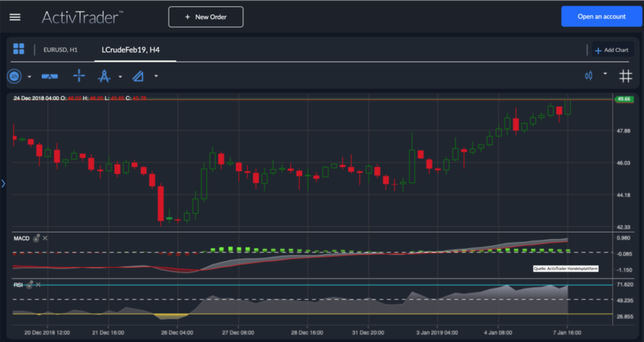Click the 4 Jan 08:00 time label
This screenshot has height=342, width=644.
tap(498, 332)
